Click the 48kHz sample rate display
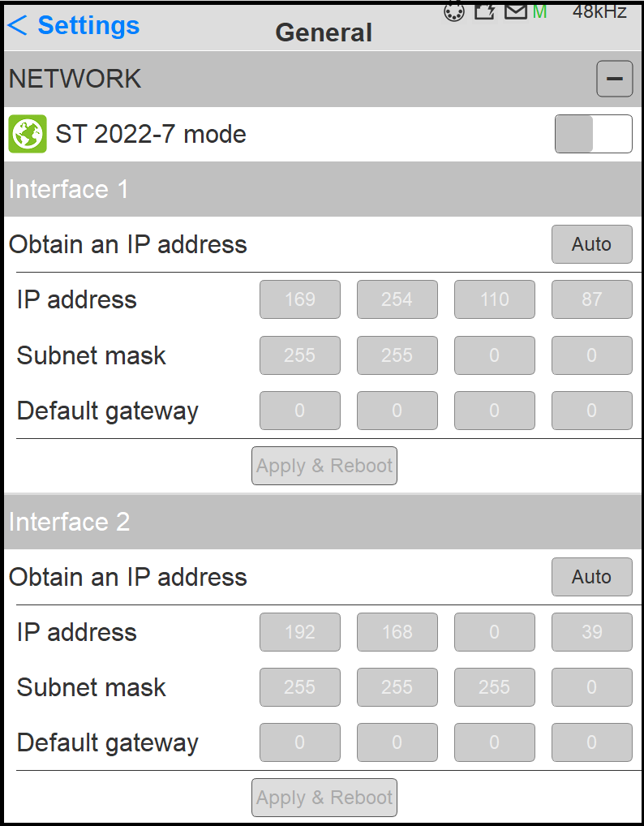The height and width of the screenshot is (826, 644). point(599,11)
